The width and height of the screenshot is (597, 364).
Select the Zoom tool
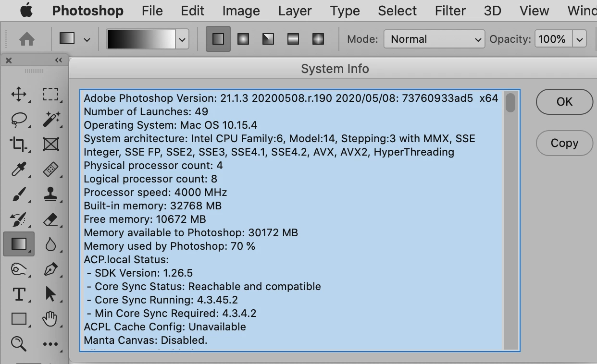[x=19, y=343]
